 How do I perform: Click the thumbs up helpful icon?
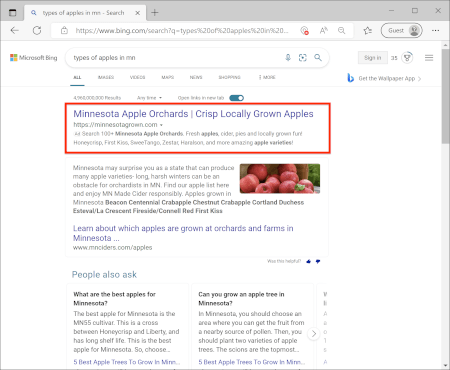pos(308,261)
